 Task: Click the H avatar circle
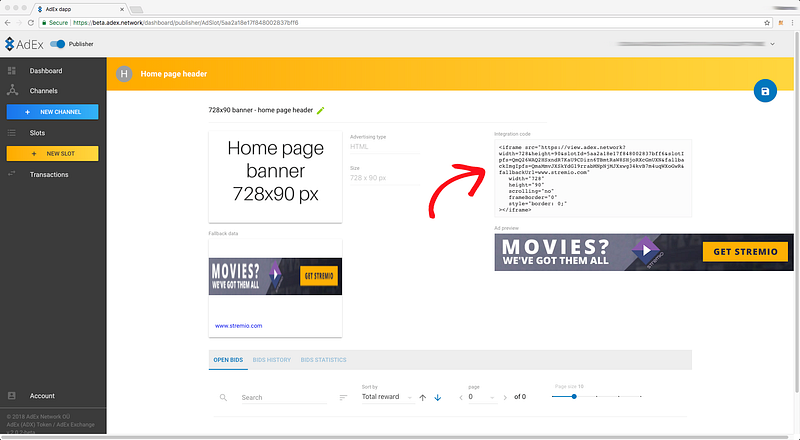point(124,74)
